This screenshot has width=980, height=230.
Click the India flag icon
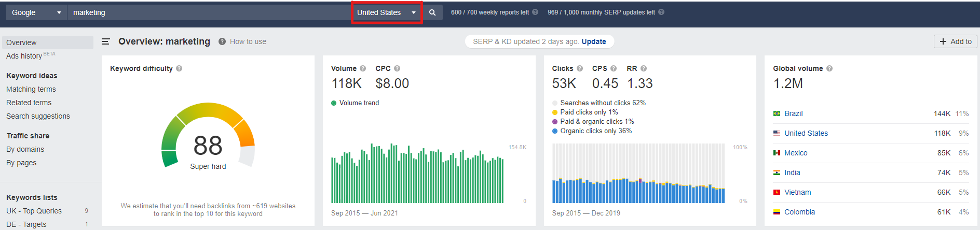pos(777,172)
